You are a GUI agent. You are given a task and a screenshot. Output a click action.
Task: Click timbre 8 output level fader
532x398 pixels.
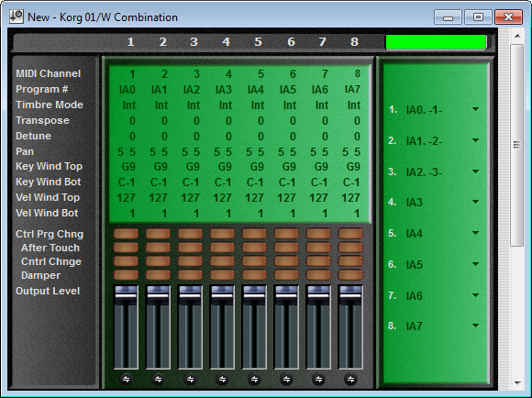(350, 295)
